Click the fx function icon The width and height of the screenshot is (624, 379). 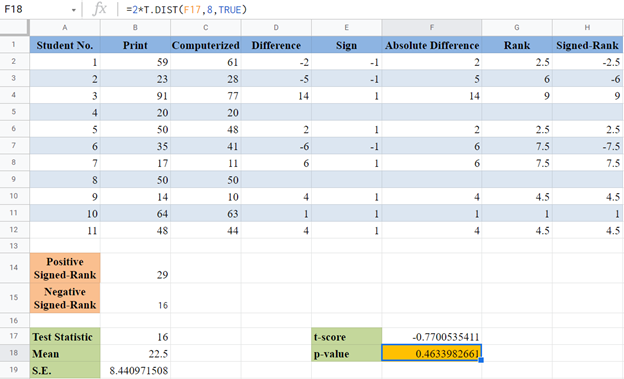99,9
